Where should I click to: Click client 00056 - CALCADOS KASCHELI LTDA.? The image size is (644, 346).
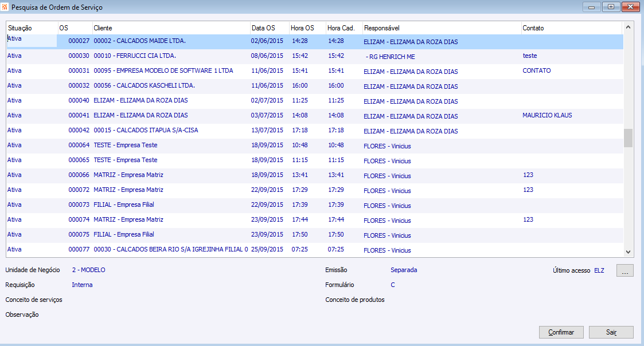click(144, 86)
